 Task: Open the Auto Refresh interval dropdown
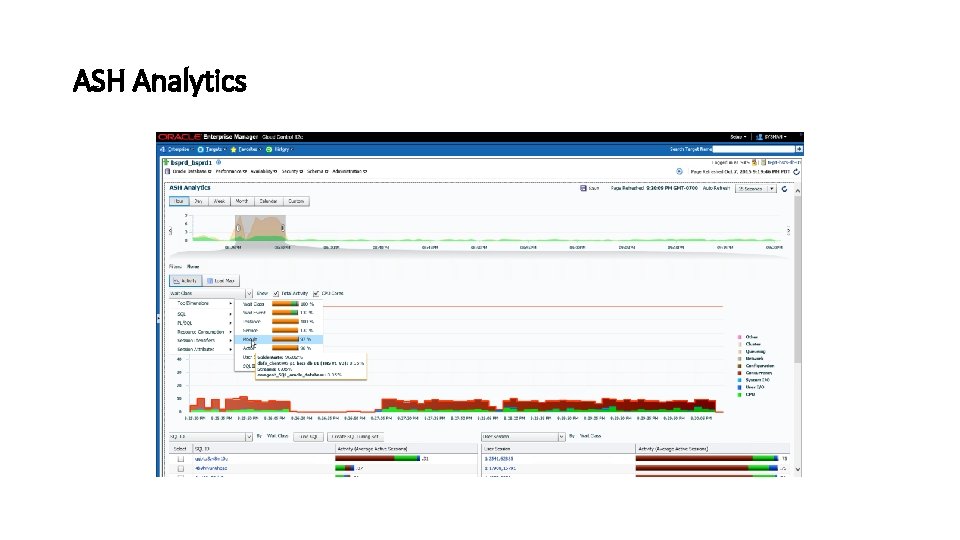756,189
